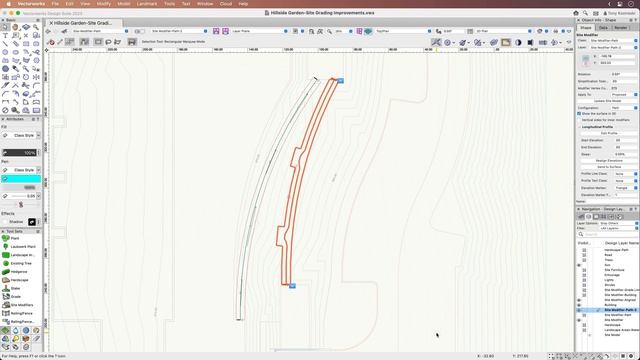The height and width of the screenshot is (360, 640).
Task: Toggle visibility of the Building layer
Action: coord(579,305)
